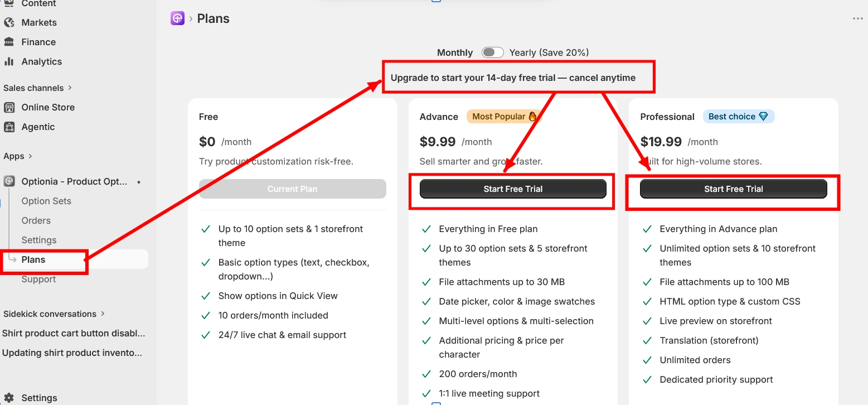Click the Analytics bar chart icon
The image size is (868, 405).
point(9,61)
